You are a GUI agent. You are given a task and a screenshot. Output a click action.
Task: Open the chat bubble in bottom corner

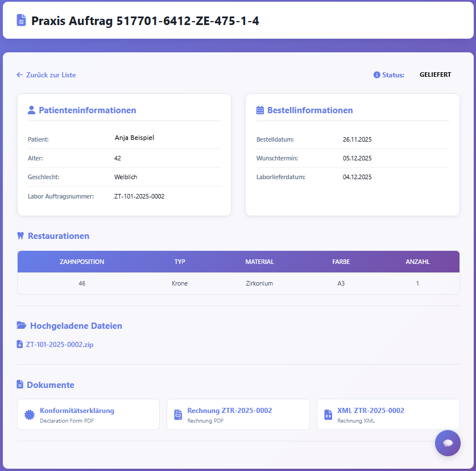click(448, 443)
